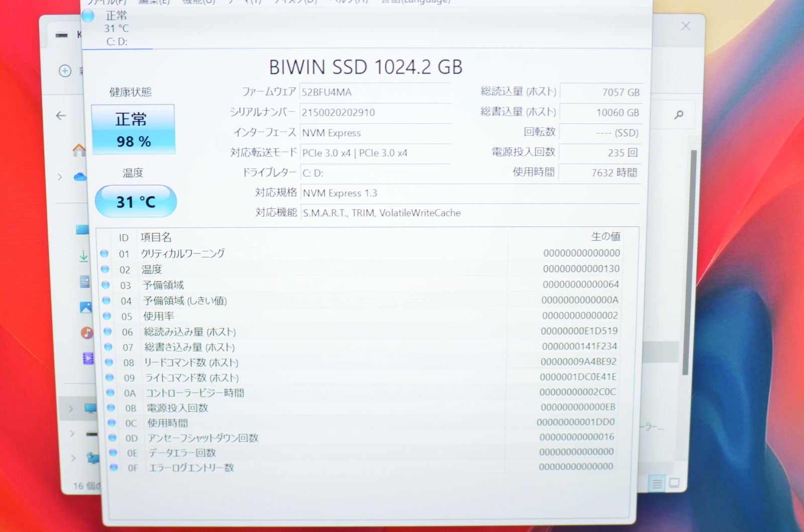Click the status circle for 使用率 row

coord(107,316)
